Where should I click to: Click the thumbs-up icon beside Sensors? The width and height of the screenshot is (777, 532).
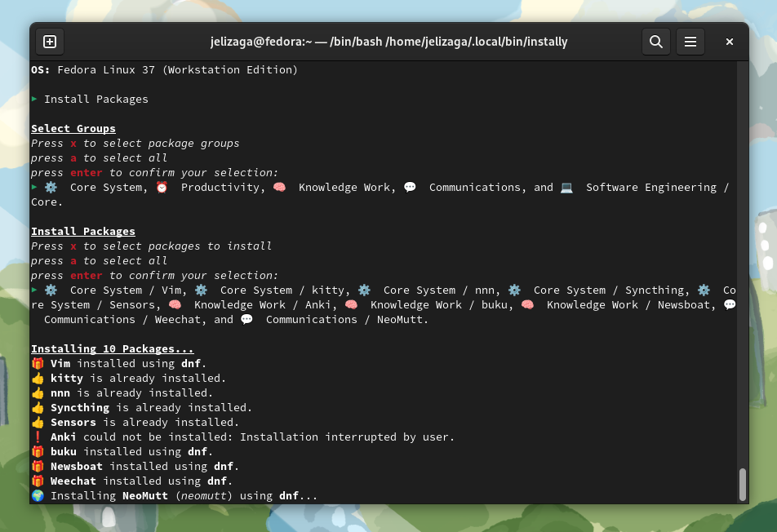pos(38,423)
